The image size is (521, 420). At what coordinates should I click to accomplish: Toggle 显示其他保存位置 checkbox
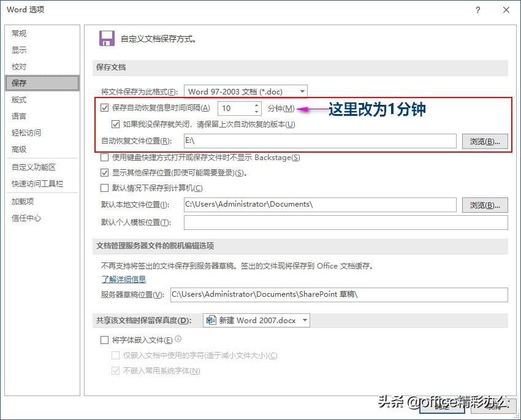(104, 172)
